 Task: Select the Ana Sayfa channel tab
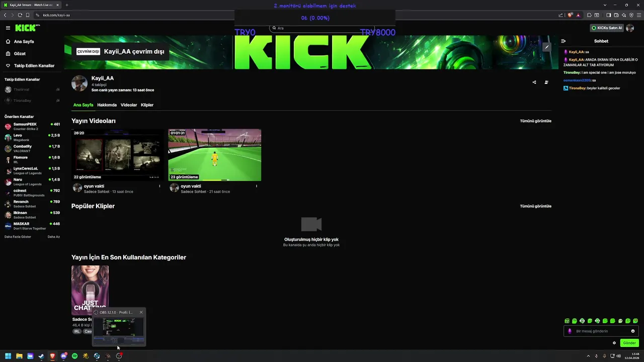coord(84,105)
